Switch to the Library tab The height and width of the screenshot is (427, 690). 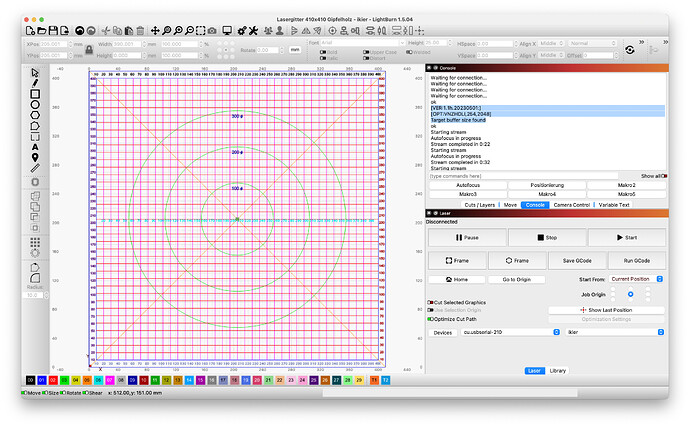click(558, 371)
